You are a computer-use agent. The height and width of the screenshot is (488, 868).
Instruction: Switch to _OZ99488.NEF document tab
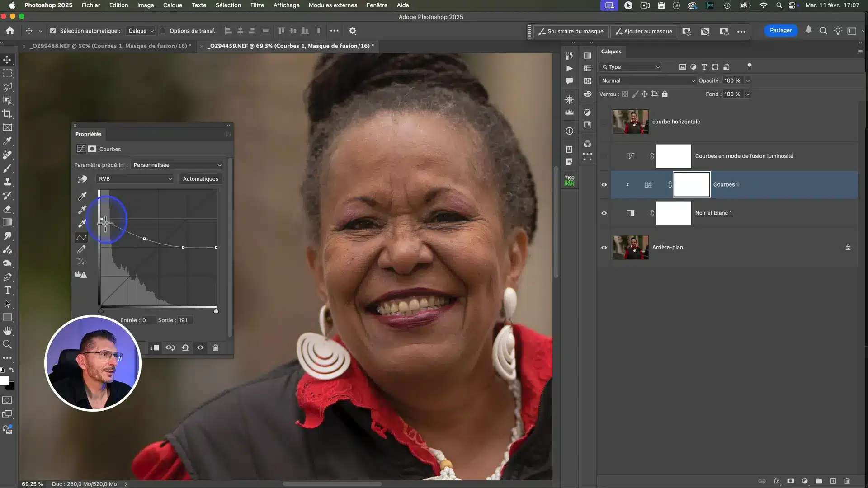[110, 46]
